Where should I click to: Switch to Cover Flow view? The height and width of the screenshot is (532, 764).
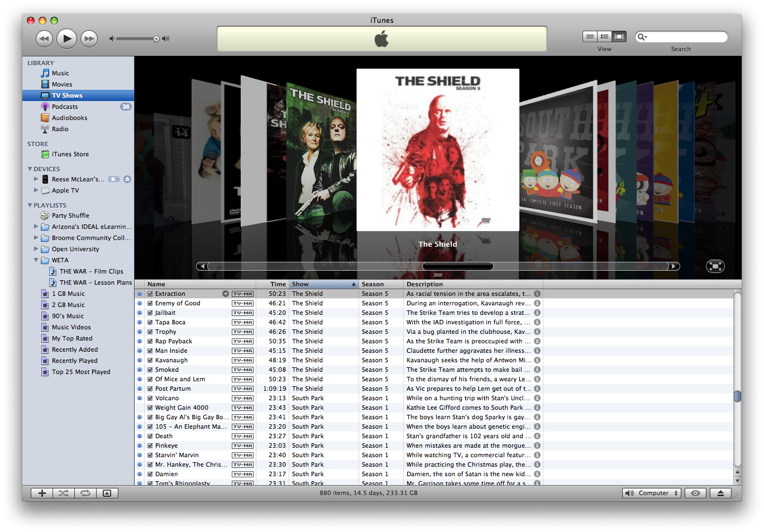(x=619, y=36)
